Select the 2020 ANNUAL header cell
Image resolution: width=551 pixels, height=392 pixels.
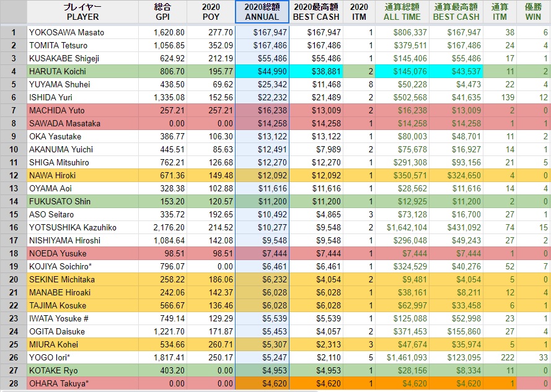coord(262,12)
